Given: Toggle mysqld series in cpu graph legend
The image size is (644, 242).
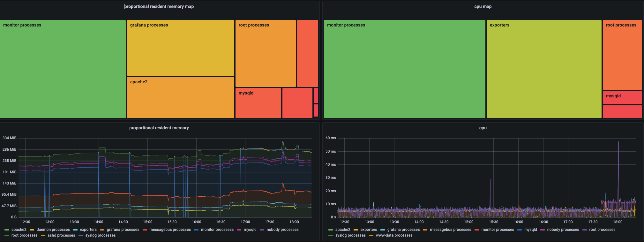Looking at the screenshot, I should pos(531,230).
